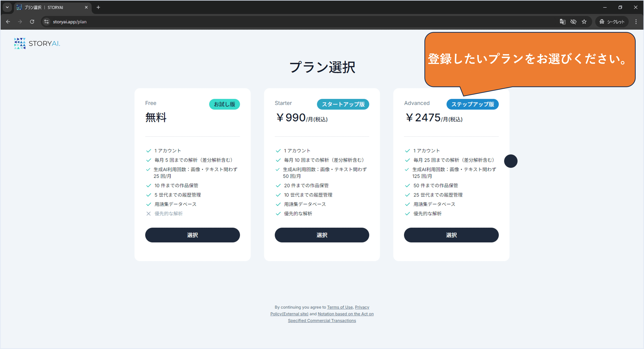Select the Advanced plan
Viewport: 644px width, 349px height.
point(451,235)
